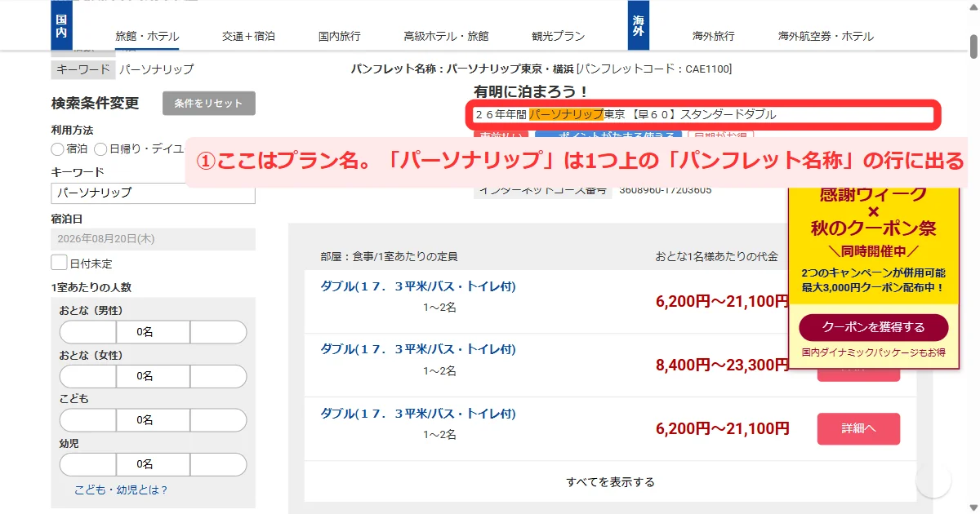Open the 国内 domestic category tab
Screen dimensions: 980x514
(x=62, y=25)
